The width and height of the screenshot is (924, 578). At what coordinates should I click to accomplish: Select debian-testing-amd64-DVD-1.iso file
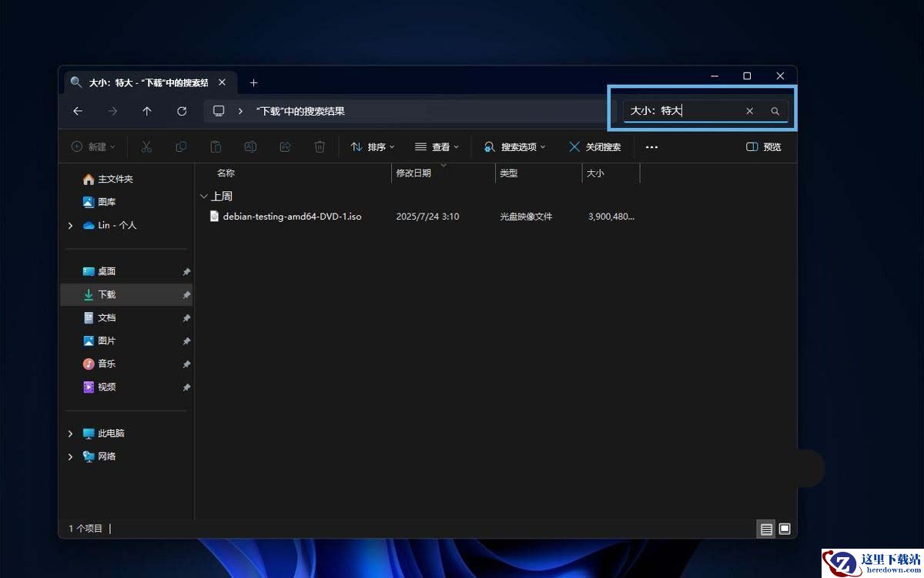[292, 217]
